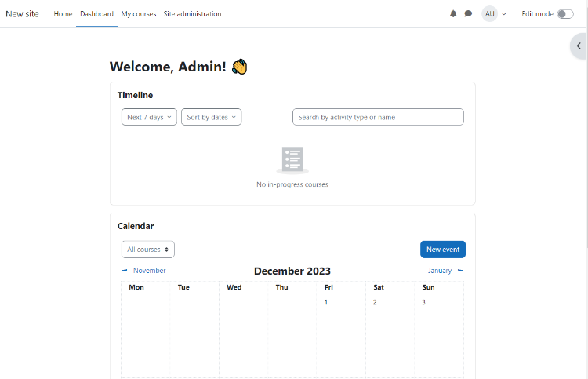Click the New event button
The height and width of the screenshot is (379, 588).
[442, 250]
